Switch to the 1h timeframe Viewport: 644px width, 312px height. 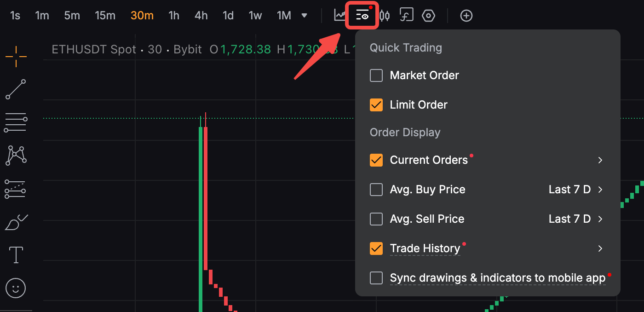point(174,16)
